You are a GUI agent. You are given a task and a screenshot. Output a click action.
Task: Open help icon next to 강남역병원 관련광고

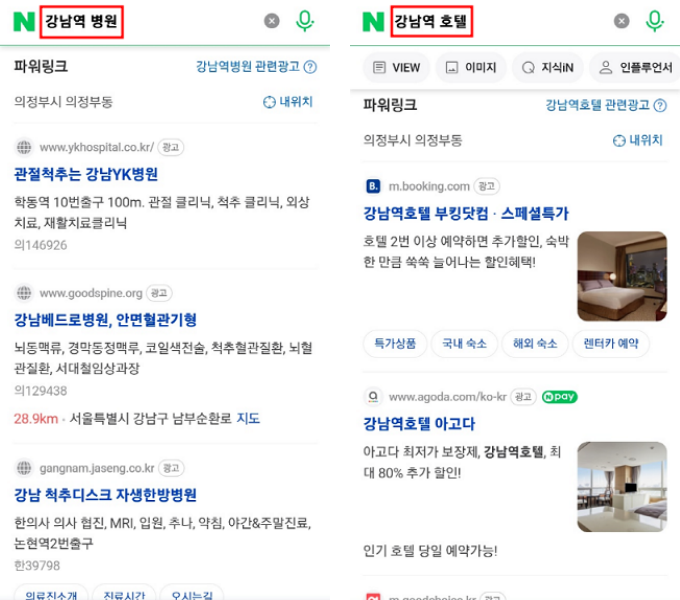pyautogui.click(x=310, y=67)
